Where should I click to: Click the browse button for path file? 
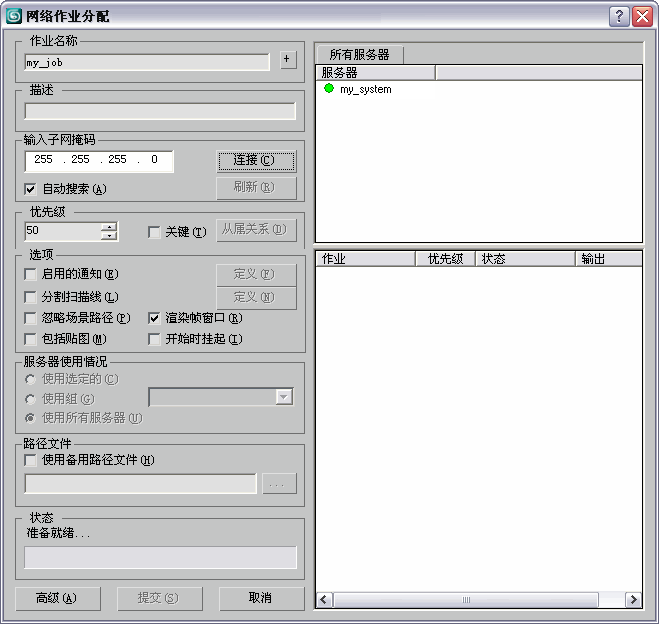279,484
